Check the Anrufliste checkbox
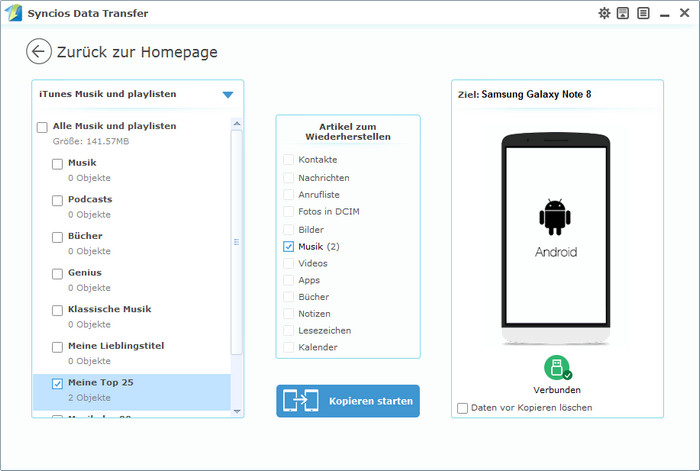Viewport: 700px width, 471px height. point(288,195)
